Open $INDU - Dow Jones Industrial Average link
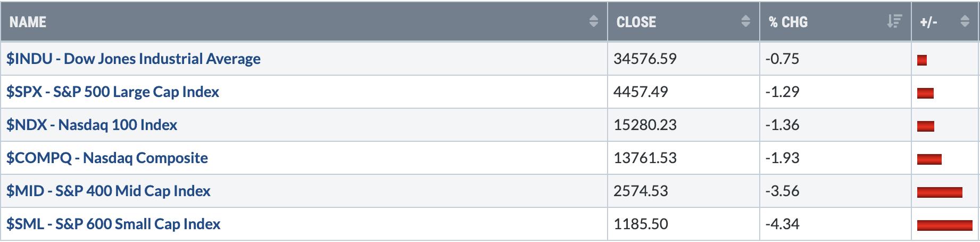This screenshot has width=980, height=242. coord(134,59)
